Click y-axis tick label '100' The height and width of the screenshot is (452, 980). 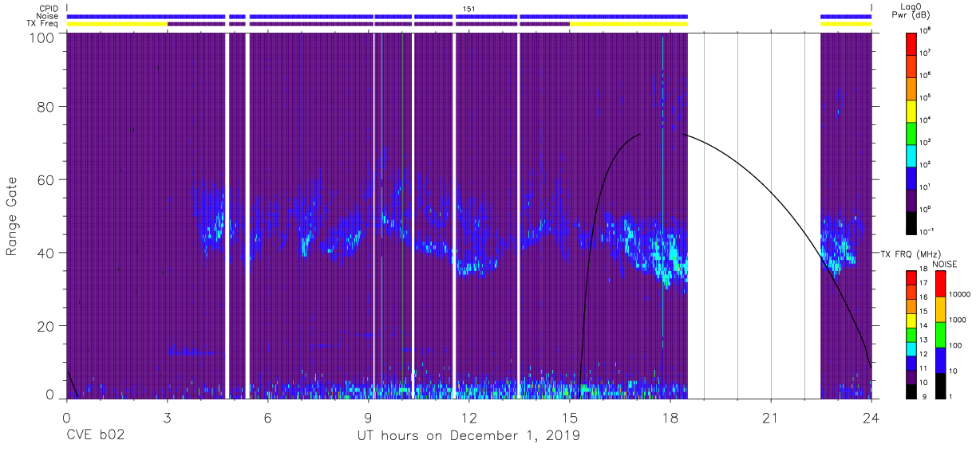42,37
